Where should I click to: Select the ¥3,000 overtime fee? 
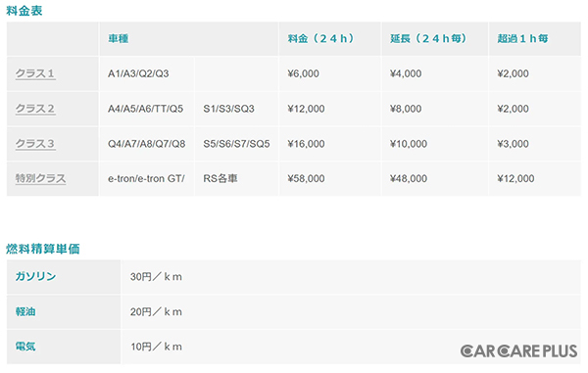click(x=513, y=144)
